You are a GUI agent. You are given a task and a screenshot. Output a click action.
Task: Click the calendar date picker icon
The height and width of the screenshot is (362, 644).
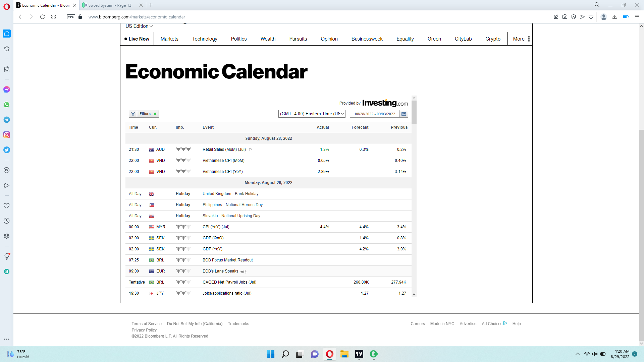point(404,114)
